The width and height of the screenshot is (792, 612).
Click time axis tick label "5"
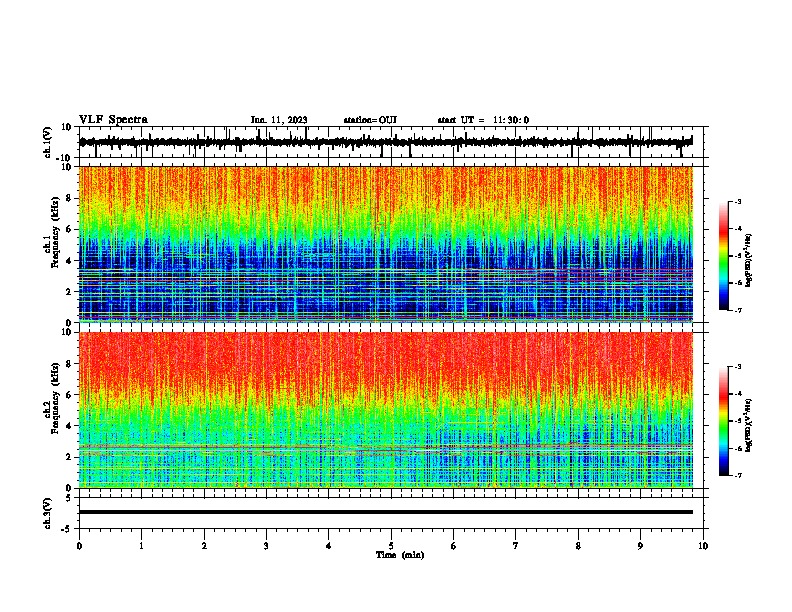[391, 546]
